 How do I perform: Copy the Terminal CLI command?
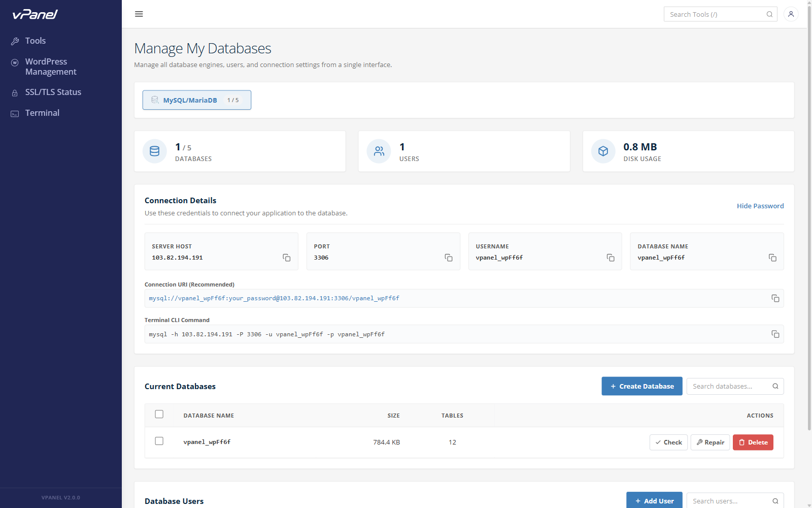pyautogui.click(x=775, y=334)
